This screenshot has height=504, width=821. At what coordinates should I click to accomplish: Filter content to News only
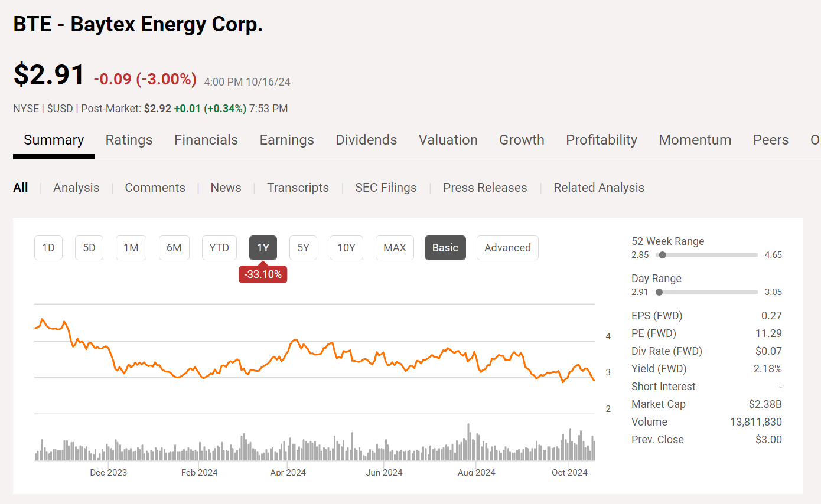click(226, 187)
